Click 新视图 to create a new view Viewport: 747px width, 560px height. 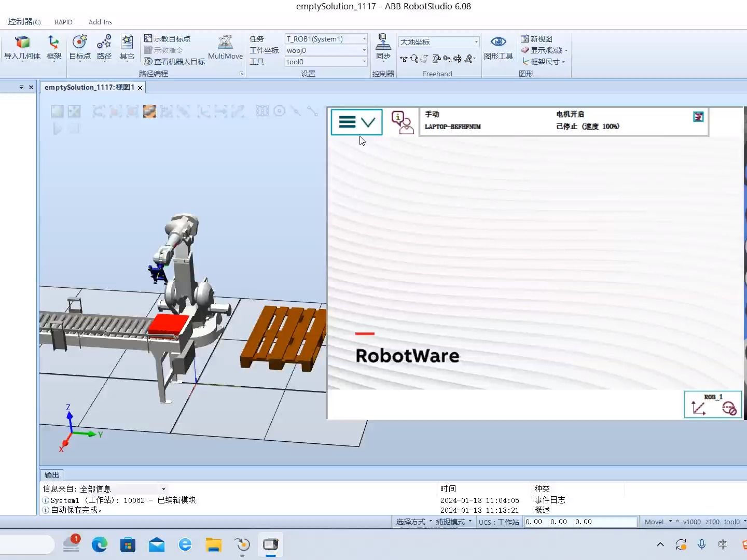(539, 38)
